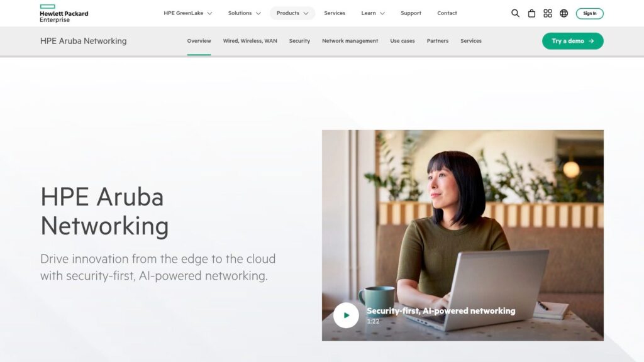Open the globe language selector
644x362 pixels.
click(564, 13)
